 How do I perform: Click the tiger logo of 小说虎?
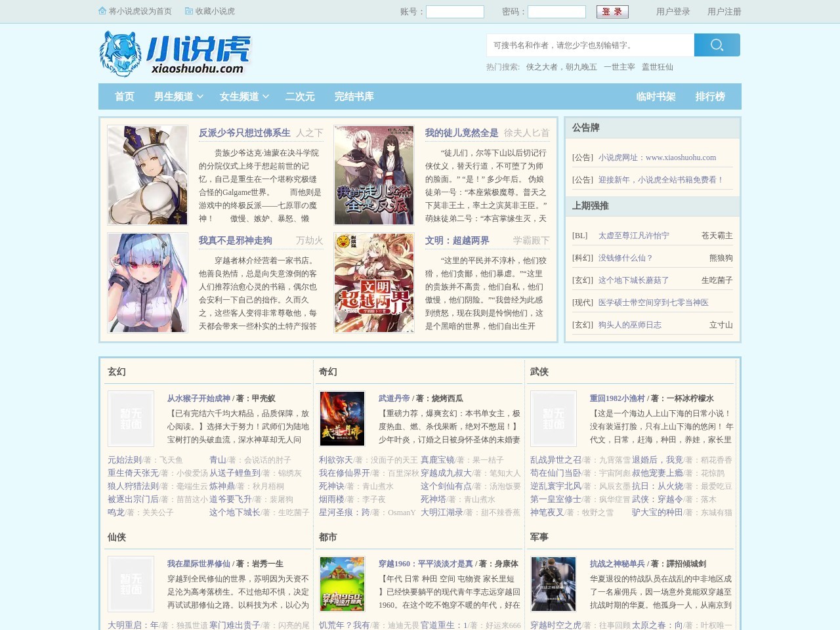[122, 53]
